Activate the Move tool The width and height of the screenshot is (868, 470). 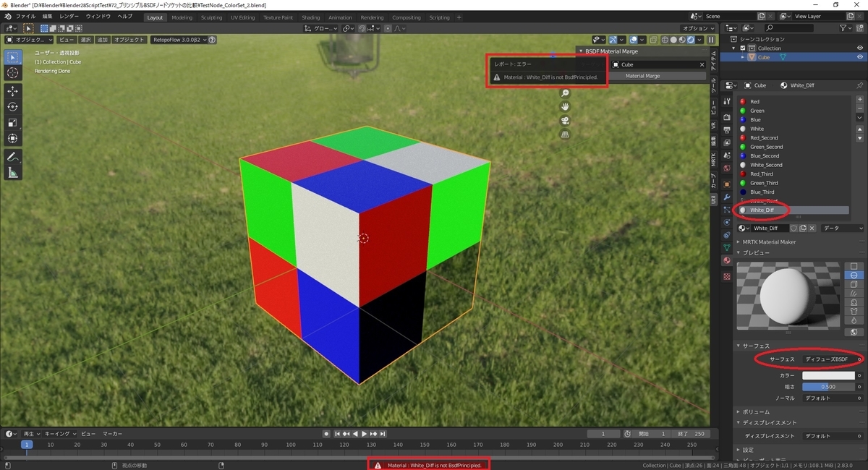point(13,91)
